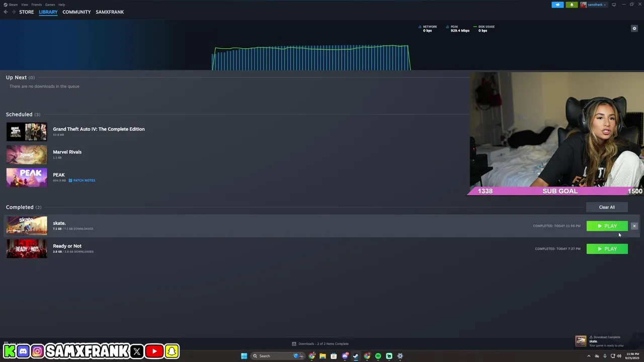
Task: Open the volume tray icon
Action: click(x=619, y=356)
